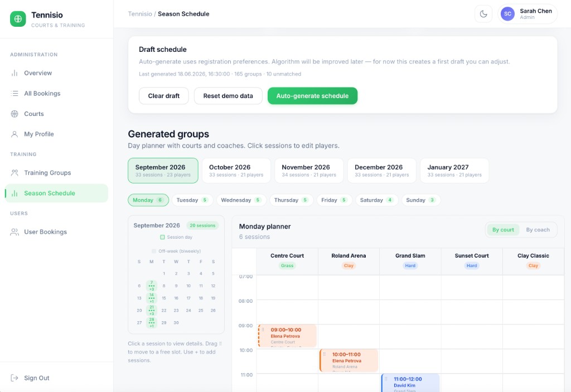
Task: Open the 11:00–12:00 David Kim session
Action: [x=410, y=383]
